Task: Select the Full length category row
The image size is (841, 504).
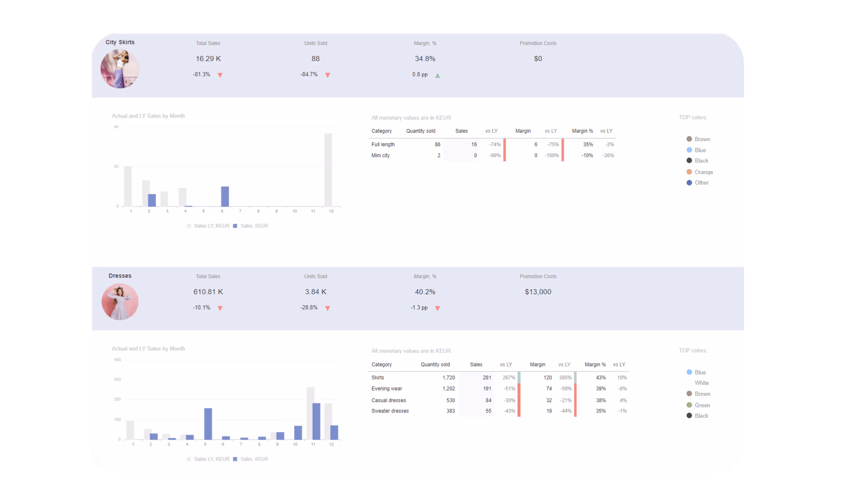Action: [383, 144]
